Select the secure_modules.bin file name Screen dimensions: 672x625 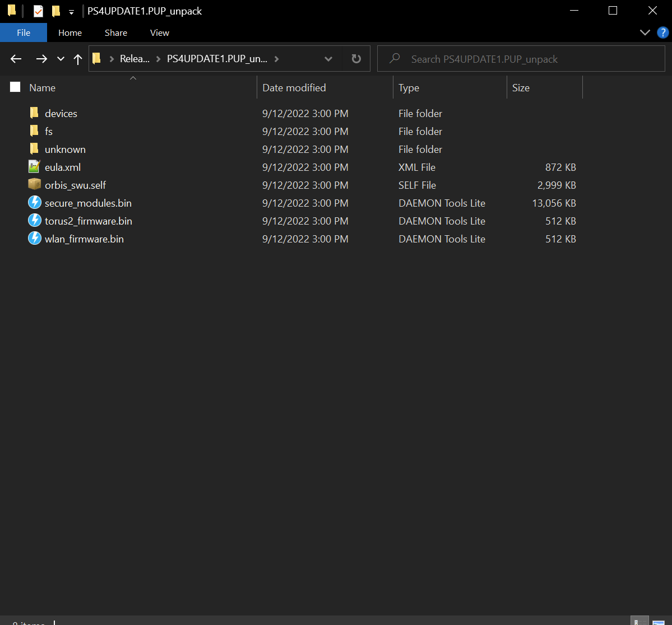(88, 203)
